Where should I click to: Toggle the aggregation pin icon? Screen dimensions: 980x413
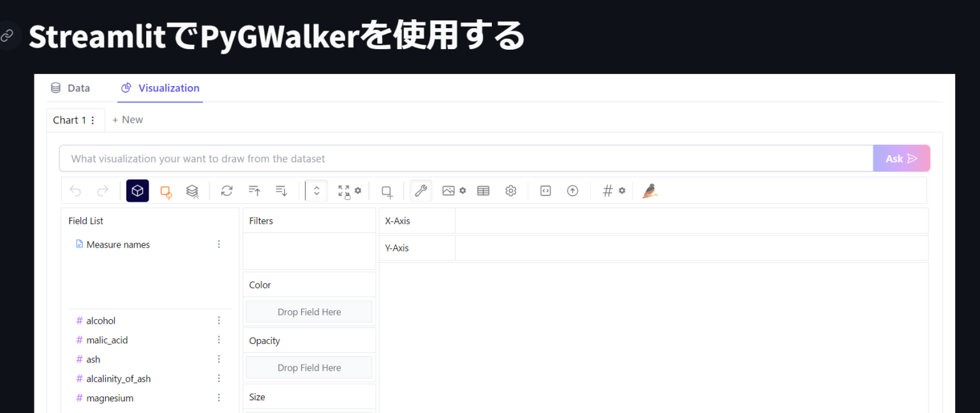pos(607,190)
